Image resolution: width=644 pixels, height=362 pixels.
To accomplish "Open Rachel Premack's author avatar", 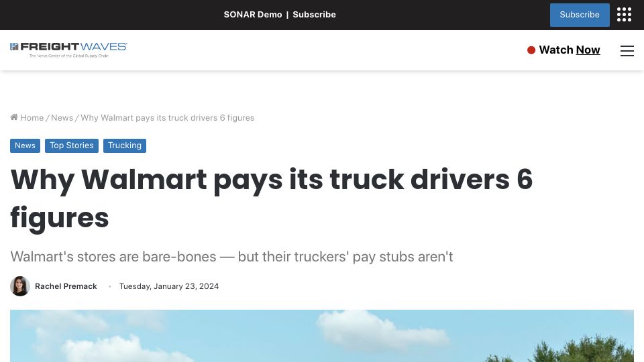I will coord(20,286).
